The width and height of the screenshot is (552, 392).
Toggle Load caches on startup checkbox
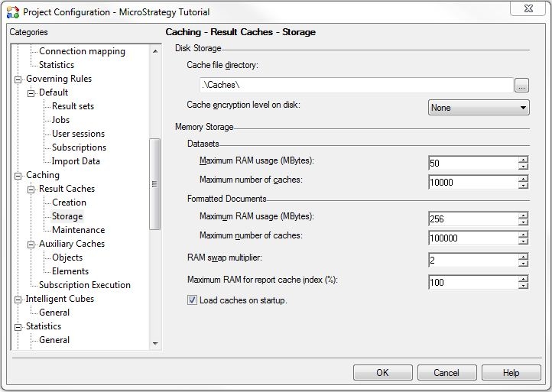pyautogui.click(x=192, y=300)
